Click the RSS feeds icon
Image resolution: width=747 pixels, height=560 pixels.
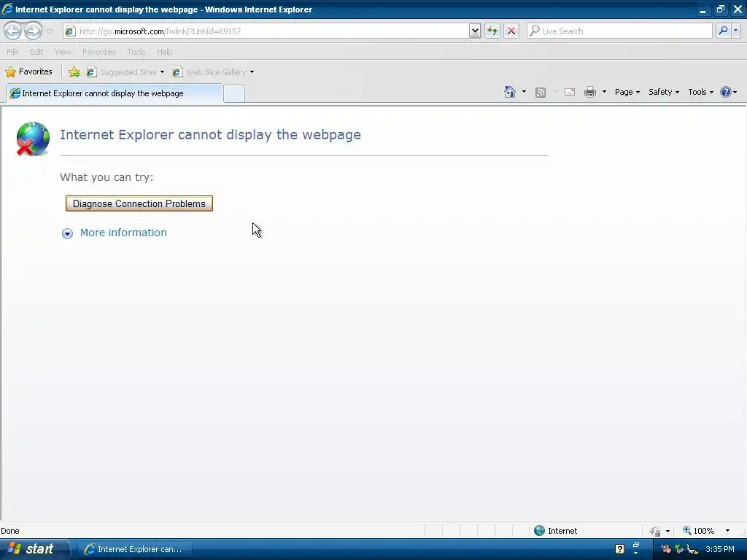541,93
